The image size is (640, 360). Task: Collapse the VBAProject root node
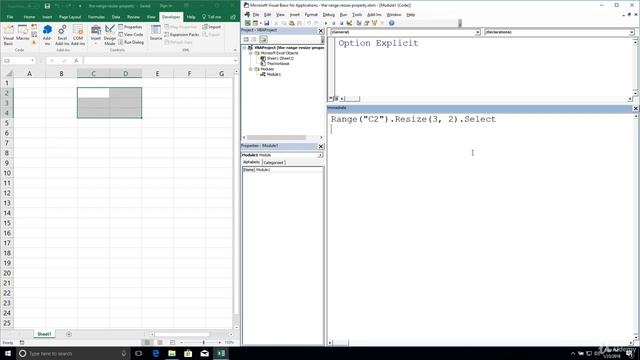[x=245, y=48]
